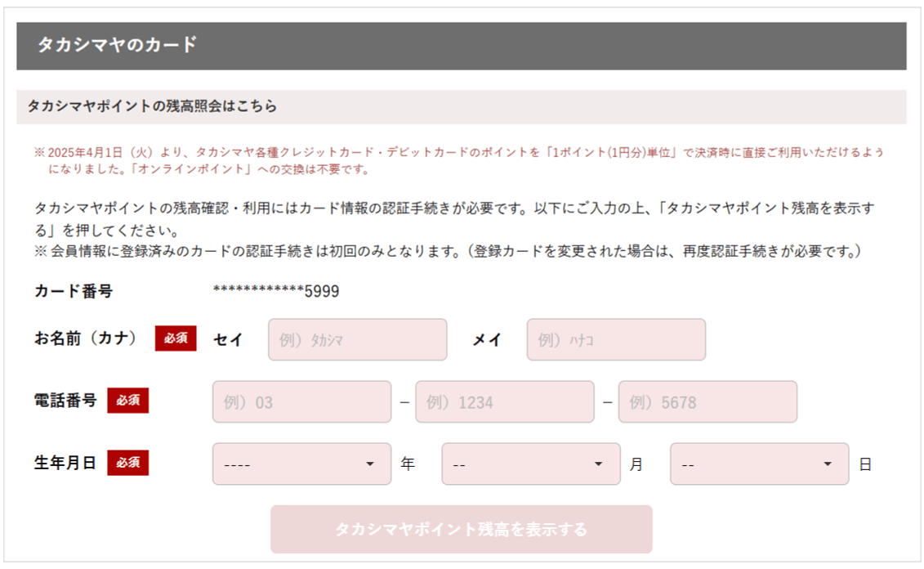Click タカシマヤポイント残高を表示する button
This screenshot has width=924, height=569.
pos(462,529)
